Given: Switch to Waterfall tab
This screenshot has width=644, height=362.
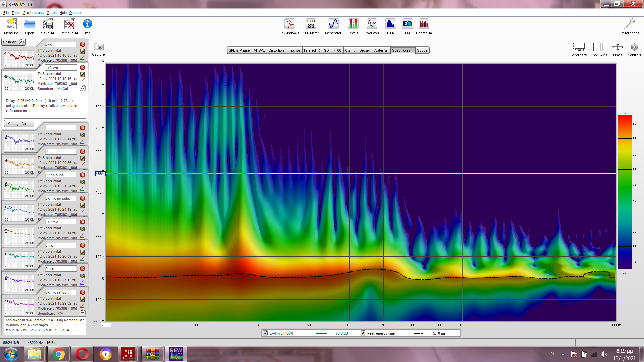Looking at the screenshot, I should [x=381, y=50].
